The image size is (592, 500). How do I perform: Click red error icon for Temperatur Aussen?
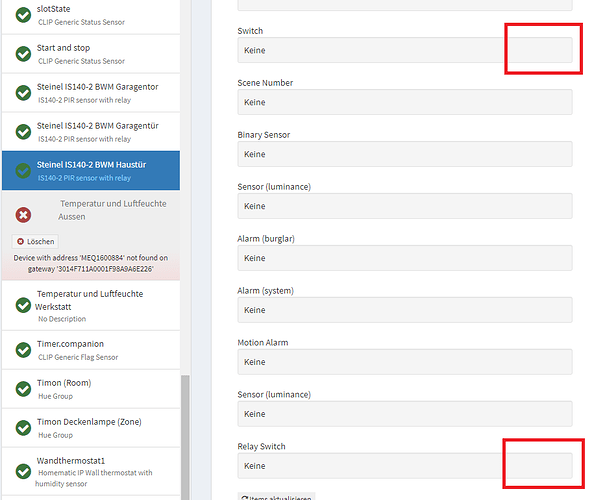23,215
